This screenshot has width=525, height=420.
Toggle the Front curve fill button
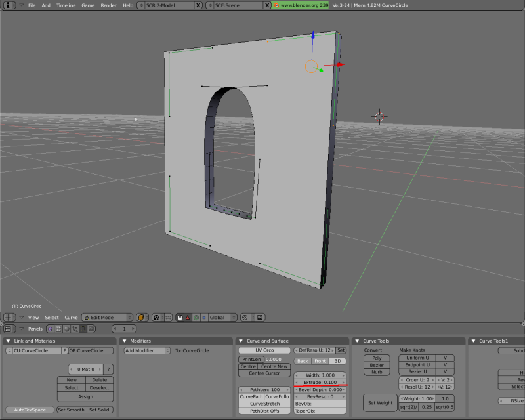[x=320, y=361]
